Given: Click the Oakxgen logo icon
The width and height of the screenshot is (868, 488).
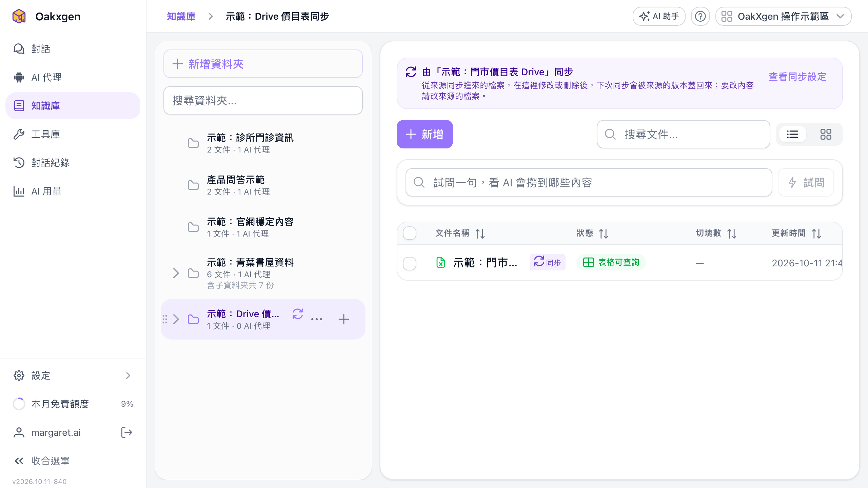Looking at the screenshot, I should coord(19,16).
